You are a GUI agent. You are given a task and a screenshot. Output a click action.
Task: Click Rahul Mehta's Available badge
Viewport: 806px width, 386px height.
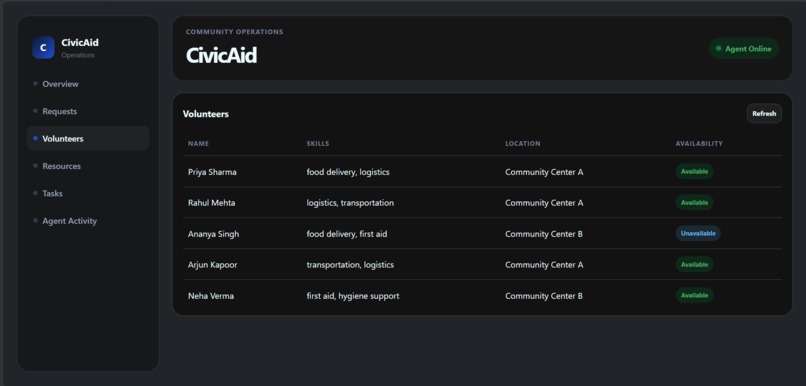pos(694,203)
